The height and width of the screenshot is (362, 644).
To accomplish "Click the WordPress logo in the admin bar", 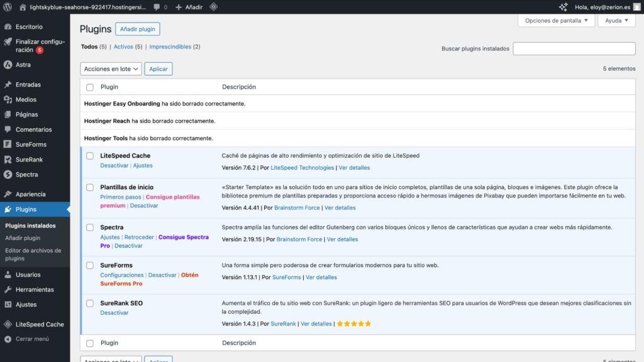I will point(6,6).
